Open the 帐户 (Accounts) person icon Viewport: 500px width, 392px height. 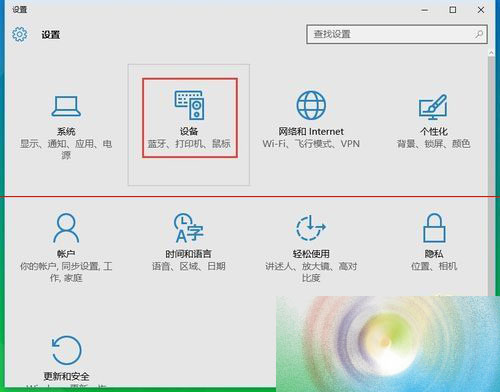pyautogui.click(x=66, y=228)
